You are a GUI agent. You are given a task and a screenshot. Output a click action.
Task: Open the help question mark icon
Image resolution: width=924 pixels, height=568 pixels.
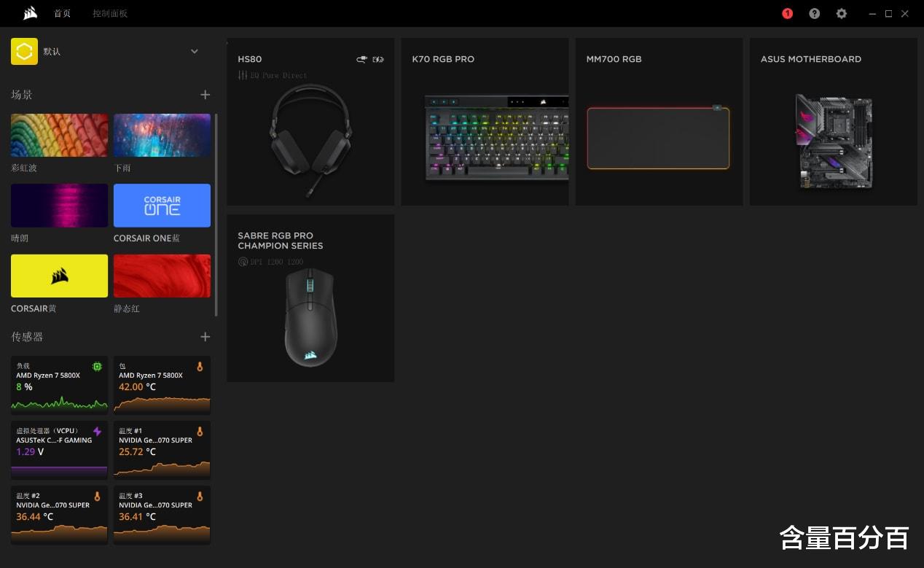pos(815,14)
